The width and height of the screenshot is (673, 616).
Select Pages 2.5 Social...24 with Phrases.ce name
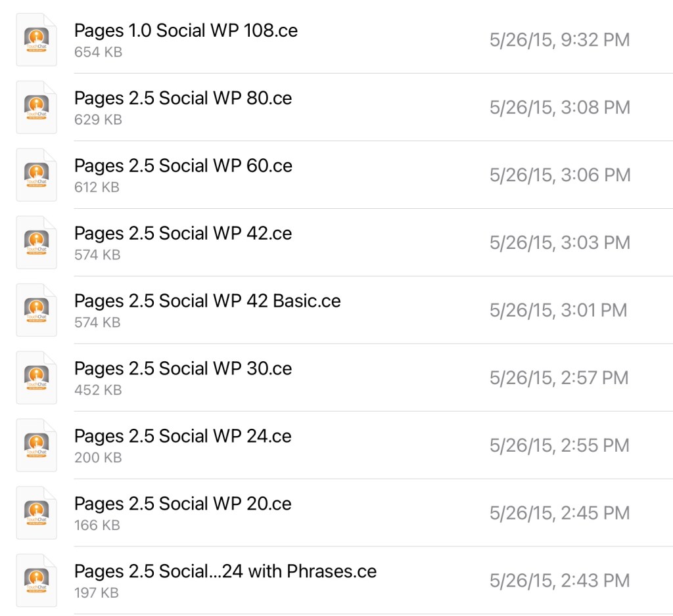225,572
